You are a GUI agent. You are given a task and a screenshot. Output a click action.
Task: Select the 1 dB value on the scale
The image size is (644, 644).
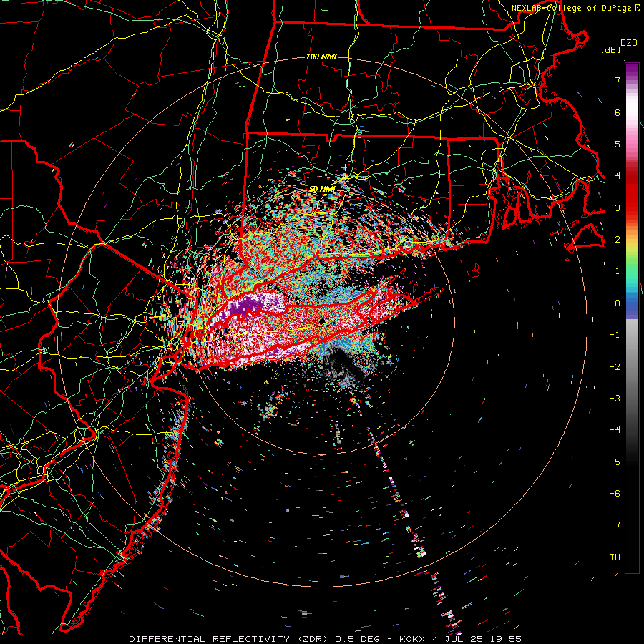618,271
